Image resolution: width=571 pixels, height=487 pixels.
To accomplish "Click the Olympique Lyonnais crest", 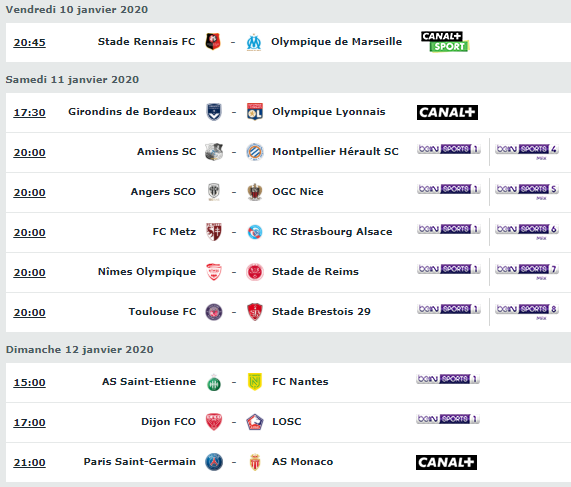I will (x=255, y=112).
